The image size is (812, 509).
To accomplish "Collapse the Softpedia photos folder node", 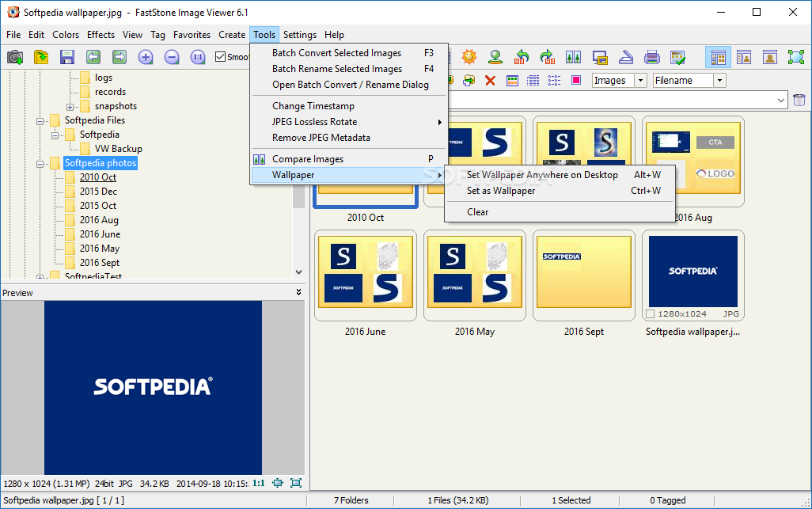I will click(x=40, y=164).
